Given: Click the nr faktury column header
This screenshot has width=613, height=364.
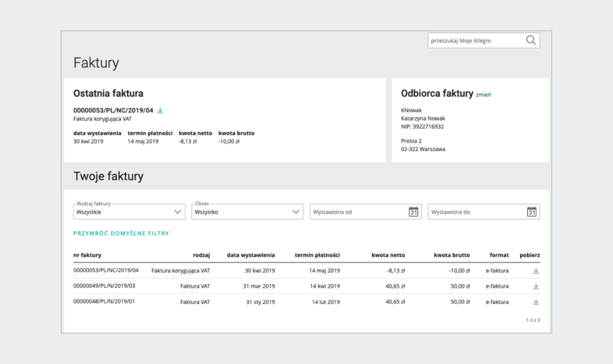Looking at the screenshot, I should click(x=87, y=255).
